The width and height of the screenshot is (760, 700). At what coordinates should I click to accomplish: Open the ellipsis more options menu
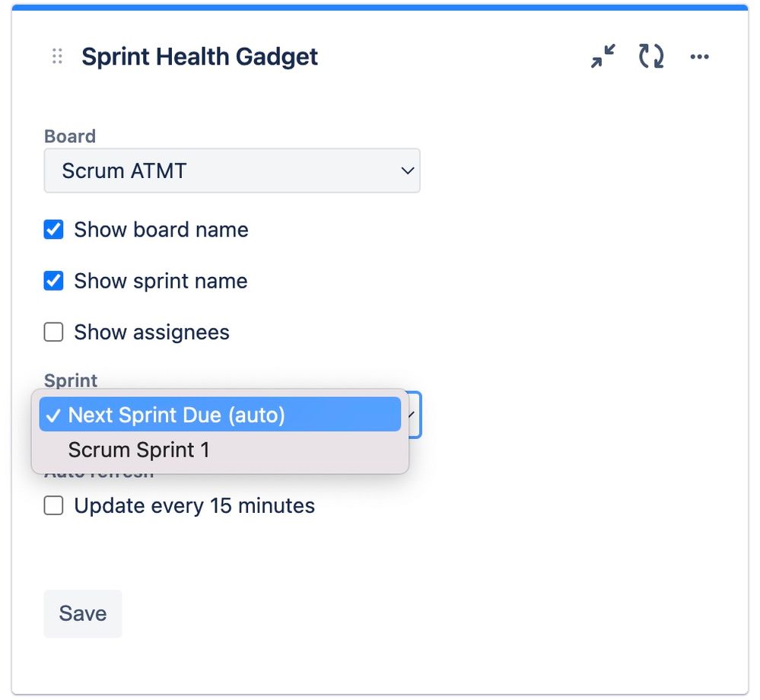[x=699, y=56]
